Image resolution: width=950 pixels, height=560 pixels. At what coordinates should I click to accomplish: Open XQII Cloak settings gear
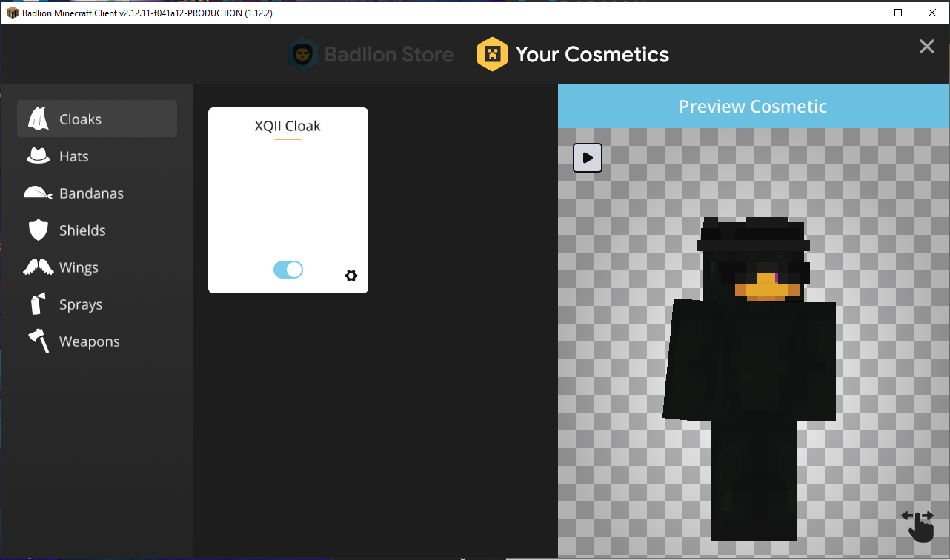[x=351, y=276]
